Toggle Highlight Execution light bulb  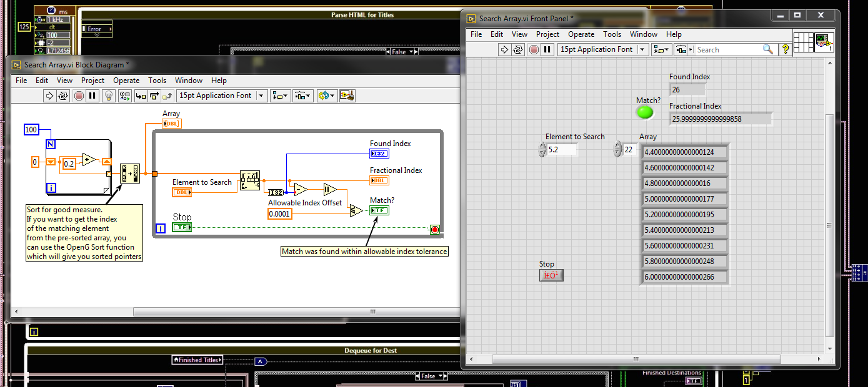(109, 96)
